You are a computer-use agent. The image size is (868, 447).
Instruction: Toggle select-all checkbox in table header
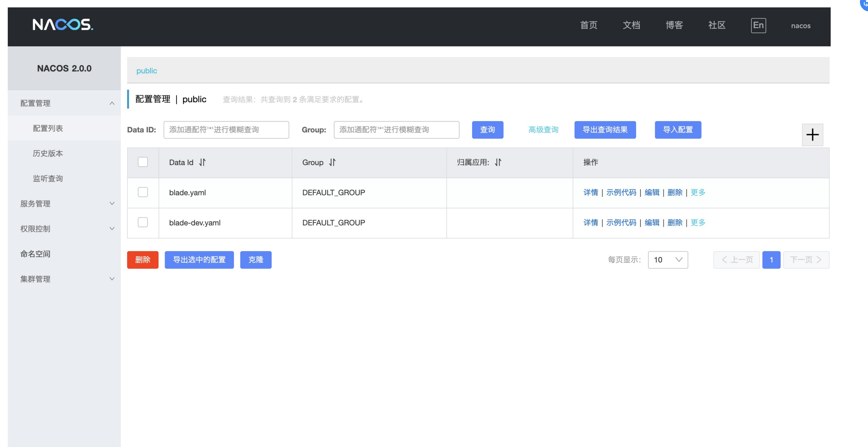[x=143, y=162]
